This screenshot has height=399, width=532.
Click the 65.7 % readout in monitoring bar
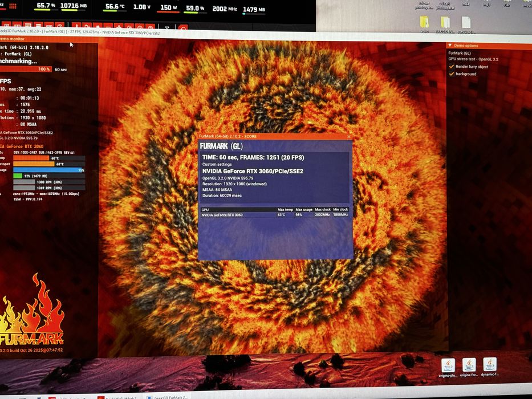click(46, 6)
